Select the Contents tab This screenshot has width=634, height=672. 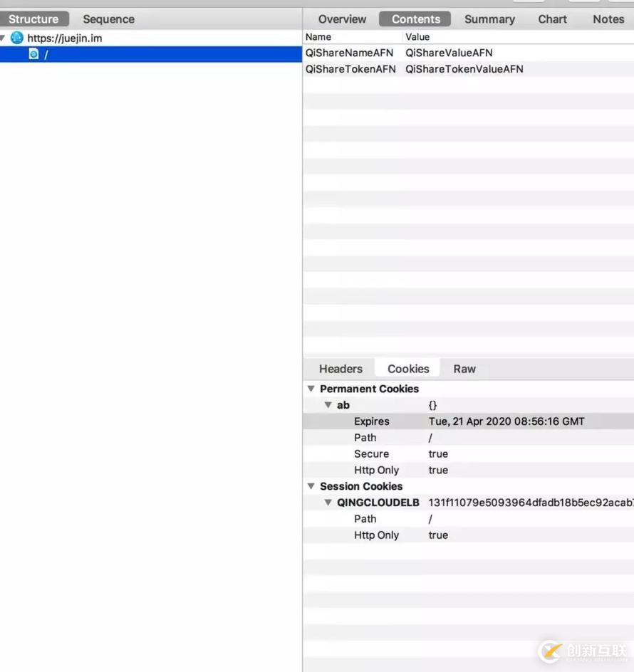pyautogui.click(x=415, y=19)
